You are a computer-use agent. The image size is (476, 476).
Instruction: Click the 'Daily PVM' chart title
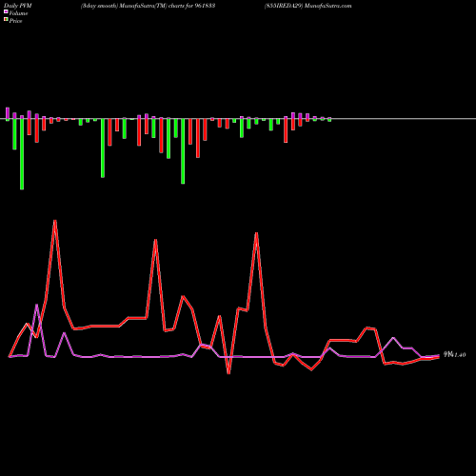18,6
